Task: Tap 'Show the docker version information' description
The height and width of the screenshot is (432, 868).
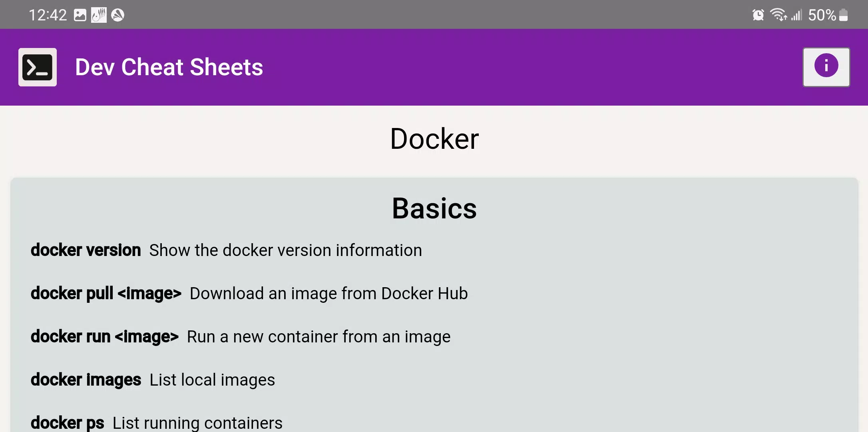Action: tap(286, 250)
